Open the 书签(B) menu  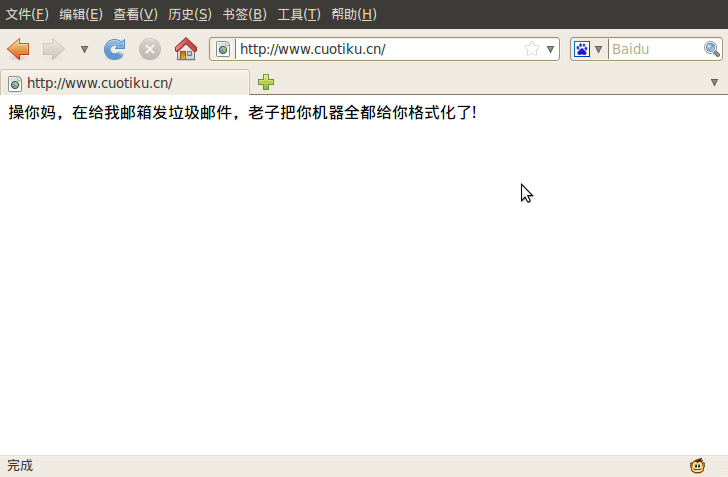pos(245,14)
